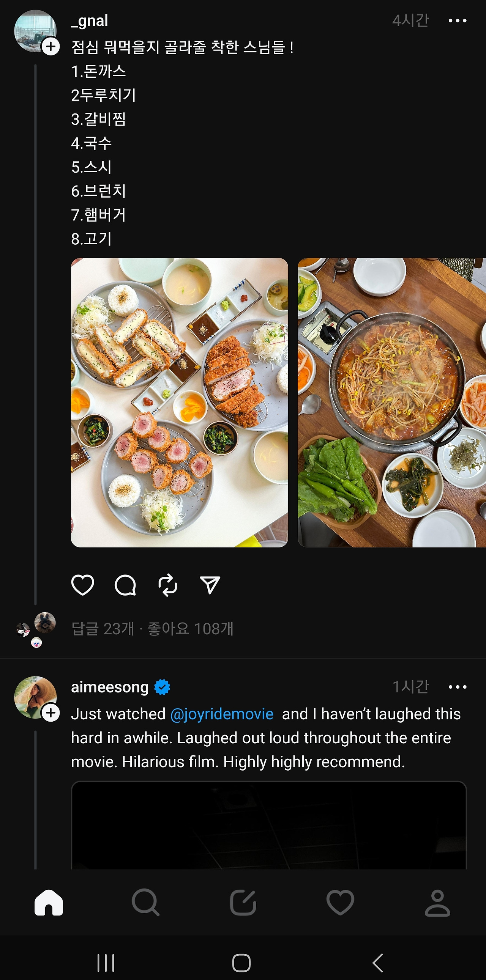Viewport: 486px width, 980px height.
Task: Follow aimeesong using the plus badge
Action: pos(50,713)
